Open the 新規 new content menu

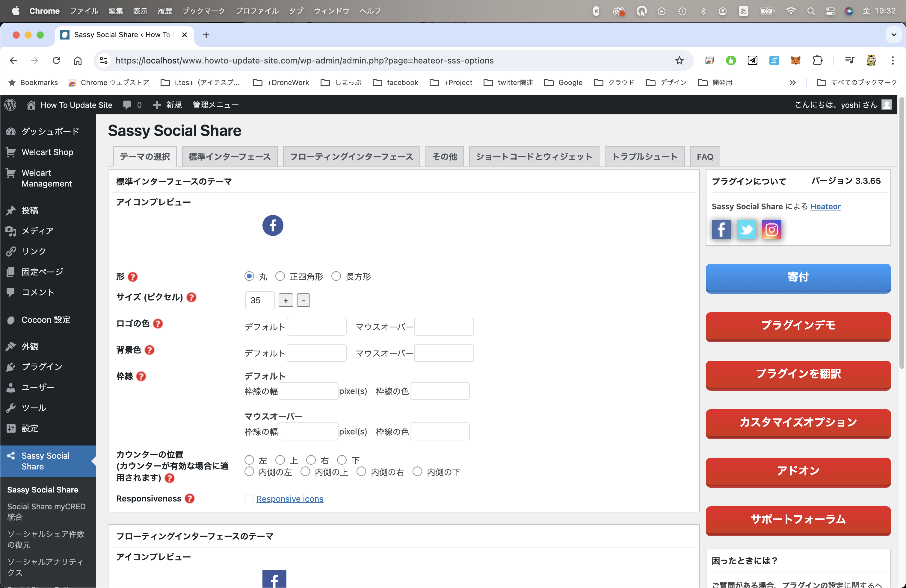tap(167, 105)
